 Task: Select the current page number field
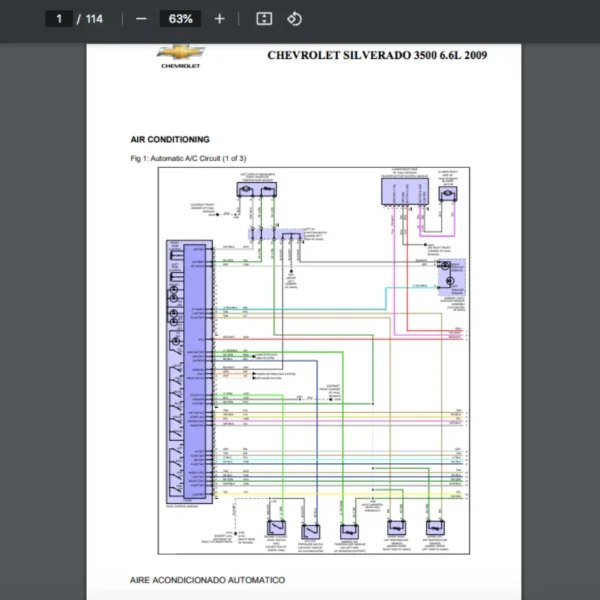click(59, 19)
